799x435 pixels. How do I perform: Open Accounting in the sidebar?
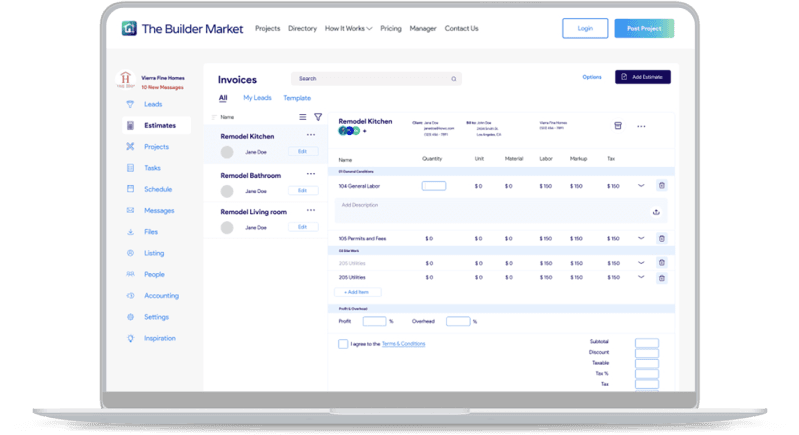[x=161, y=295]
